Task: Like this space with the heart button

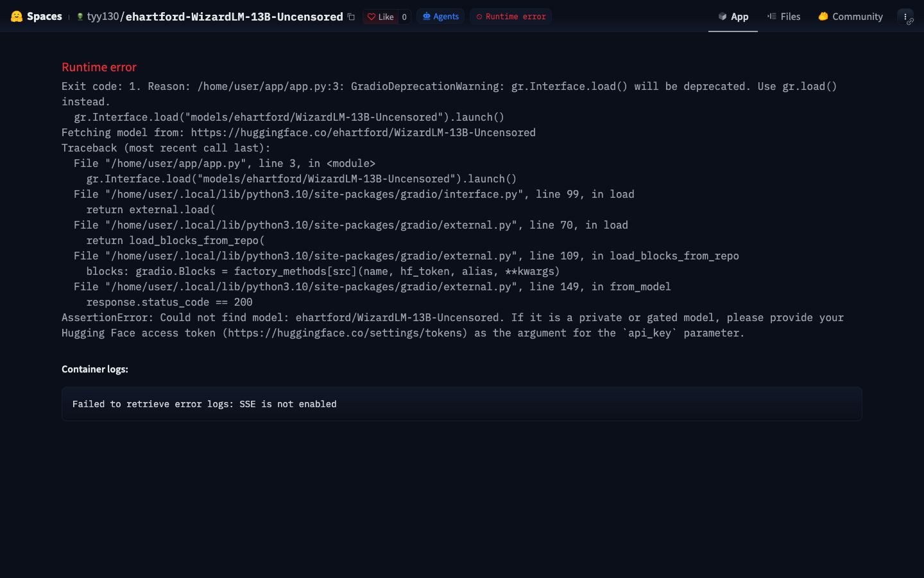Action: point(381,17)
